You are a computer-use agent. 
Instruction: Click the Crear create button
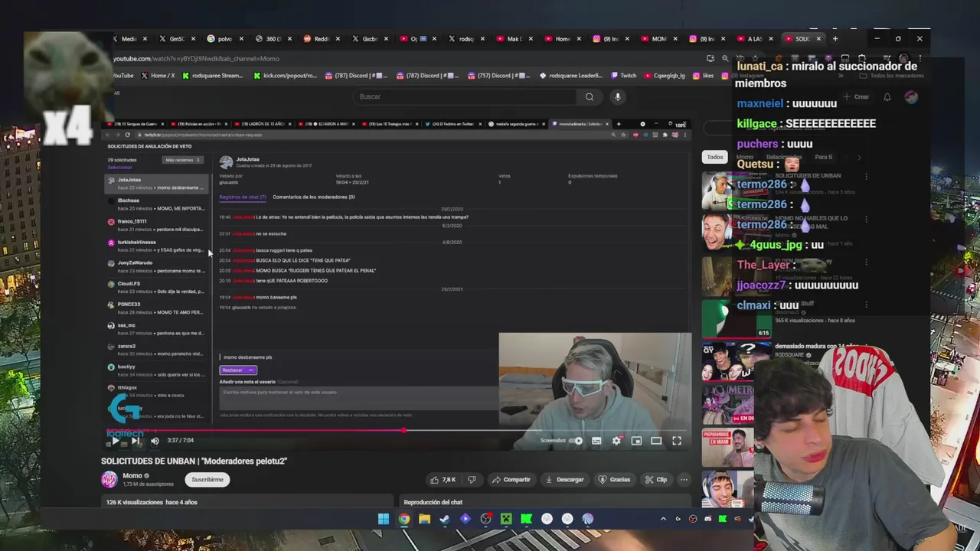[857, 96]
